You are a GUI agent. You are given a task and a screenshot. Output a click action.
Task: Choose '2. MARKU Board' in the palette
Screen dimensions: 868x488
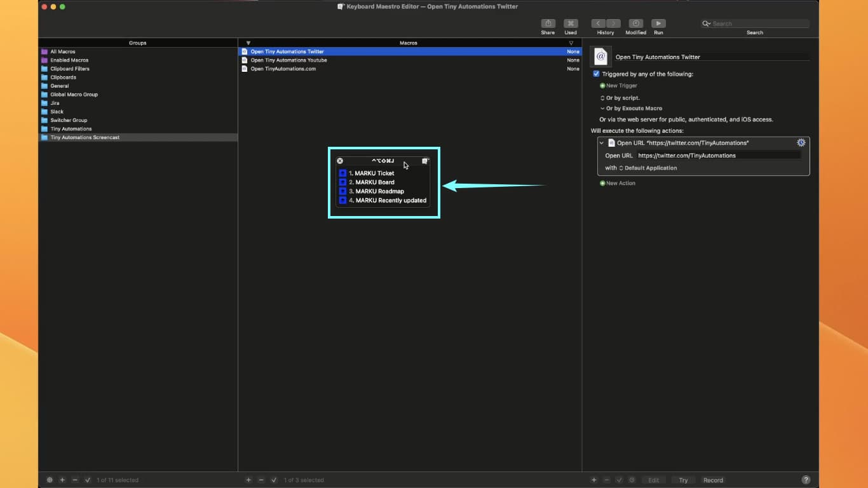pos(383,182)
